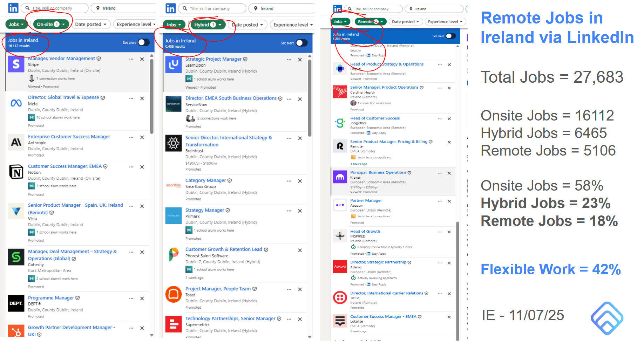
Task: Open the Partner Manager job at Abacum
Action: (366, 200)
